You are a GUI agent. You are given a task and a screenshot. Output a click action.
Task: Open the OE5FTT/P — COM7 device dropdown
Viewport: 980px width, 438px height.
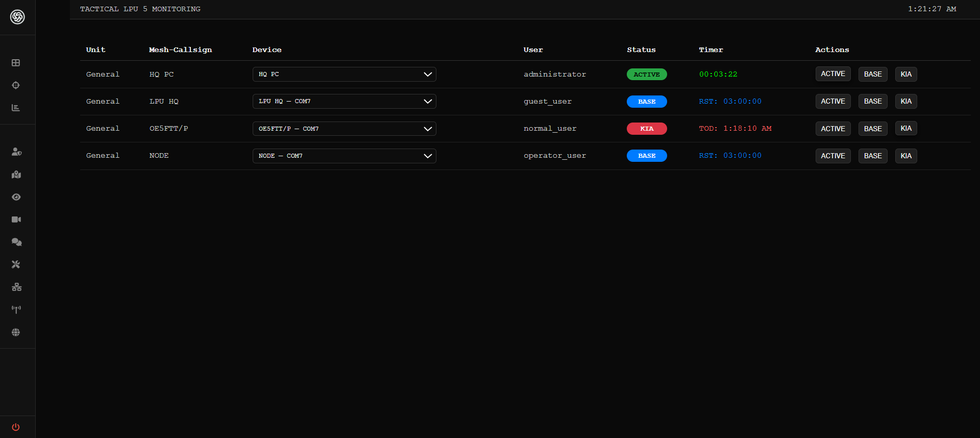(x=344, y=129)
